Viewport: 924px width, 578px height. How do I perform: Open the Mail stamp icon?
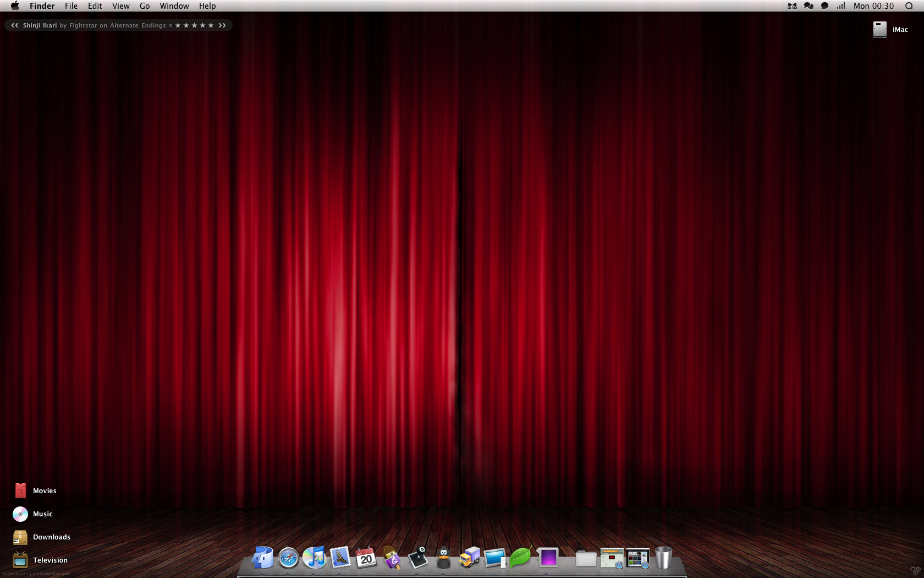[340, 558]
